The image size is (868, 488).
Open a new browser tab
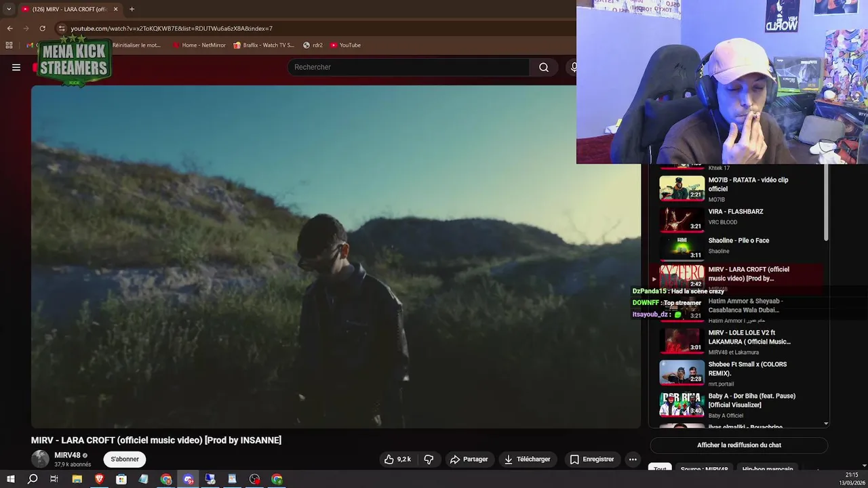tap(132, 9)
